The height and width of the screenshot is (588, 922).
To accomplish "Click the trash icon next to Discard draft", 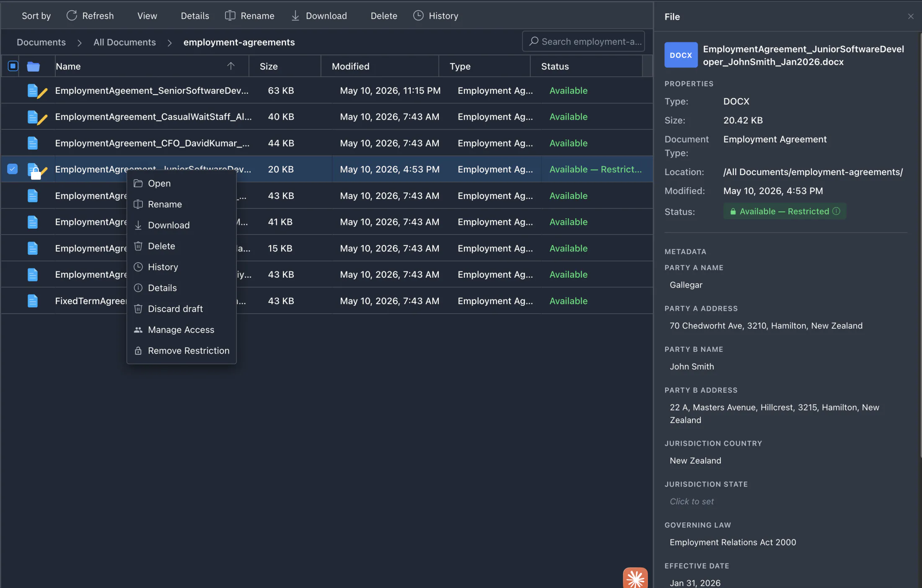I will 138,309.
